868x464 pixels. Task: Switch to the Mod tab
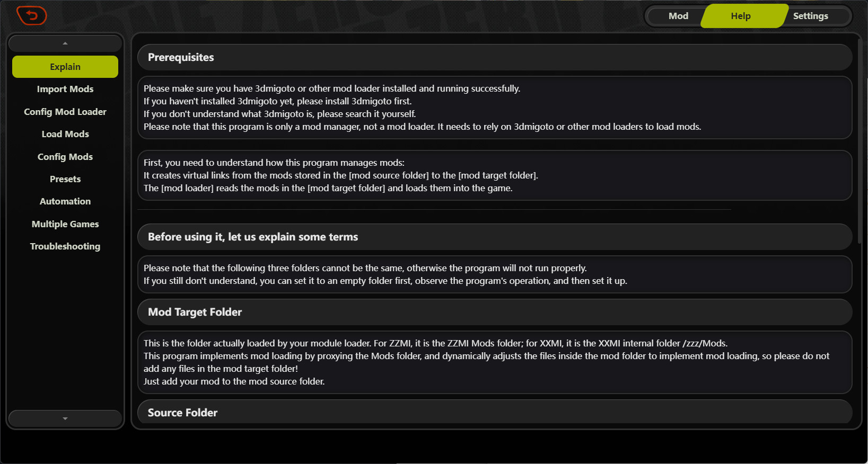click(678, 16)
